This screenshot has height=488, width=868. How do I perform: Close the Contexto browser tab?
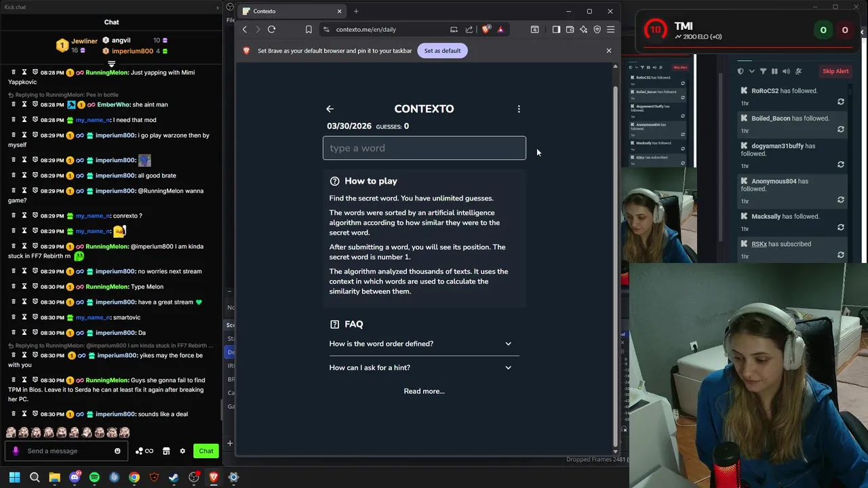click(339, 11)
